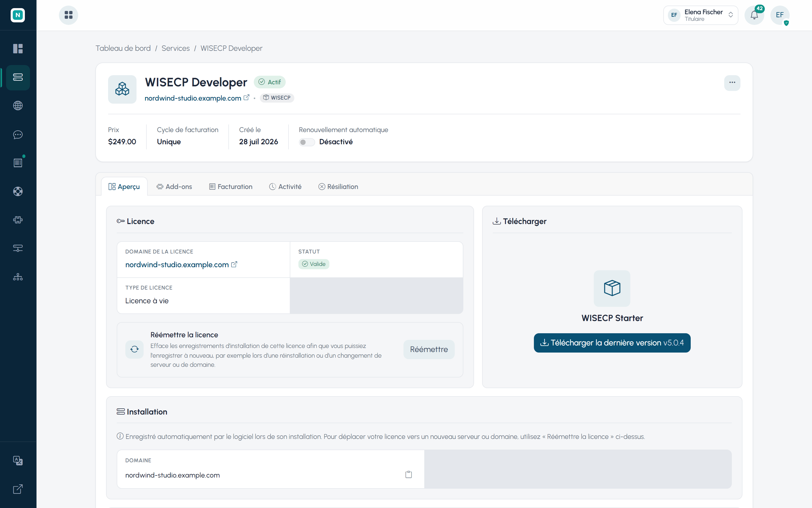Open the lifebuoy help sidebar icon
This screenshot has width=812, height=508.
coord(18,192)
